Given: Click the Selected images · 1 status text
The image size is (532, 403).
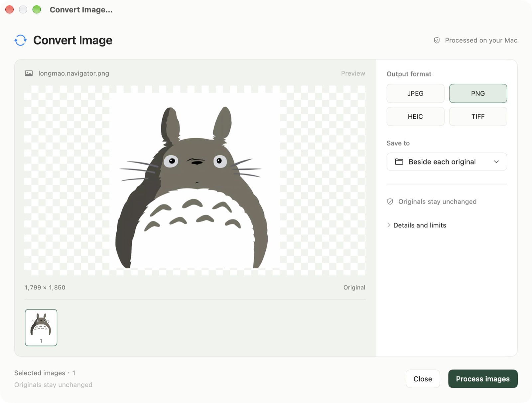Looking at the screenshot, I should tap(45, 373).
